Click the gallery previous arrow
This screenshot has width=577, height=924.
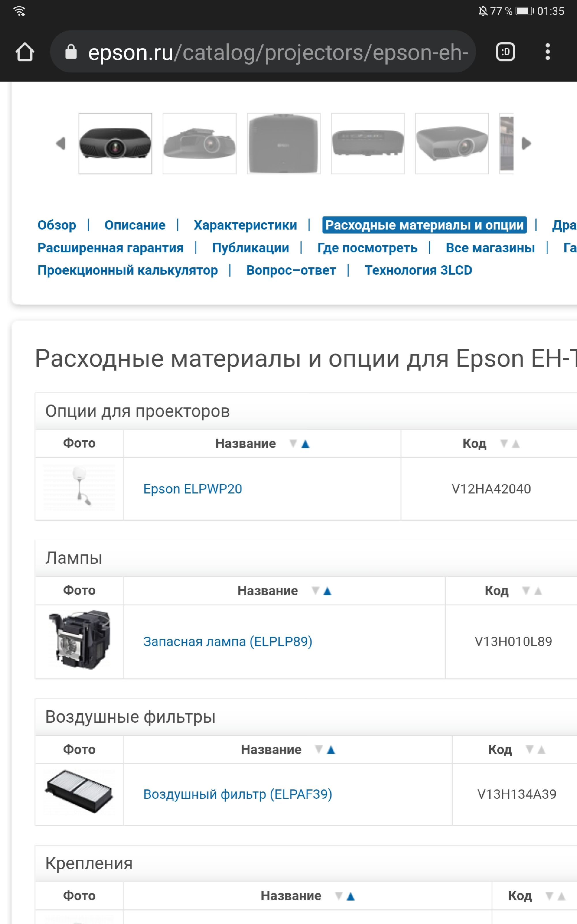61,144
